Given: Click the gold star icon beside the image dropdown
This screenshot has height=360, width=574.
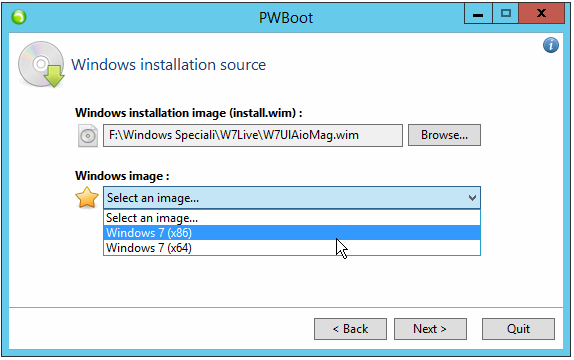Looking at the screenshot, I should tap(87, 198).
